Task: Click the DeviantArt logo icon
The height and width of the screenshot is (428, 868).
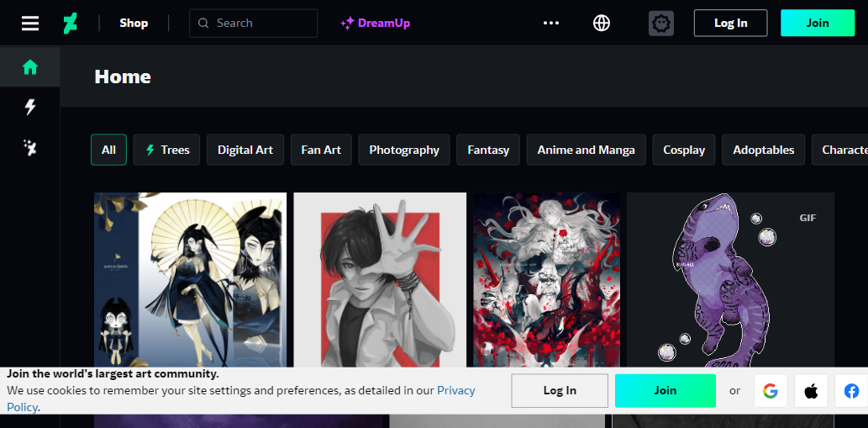Action: point(71,24)
